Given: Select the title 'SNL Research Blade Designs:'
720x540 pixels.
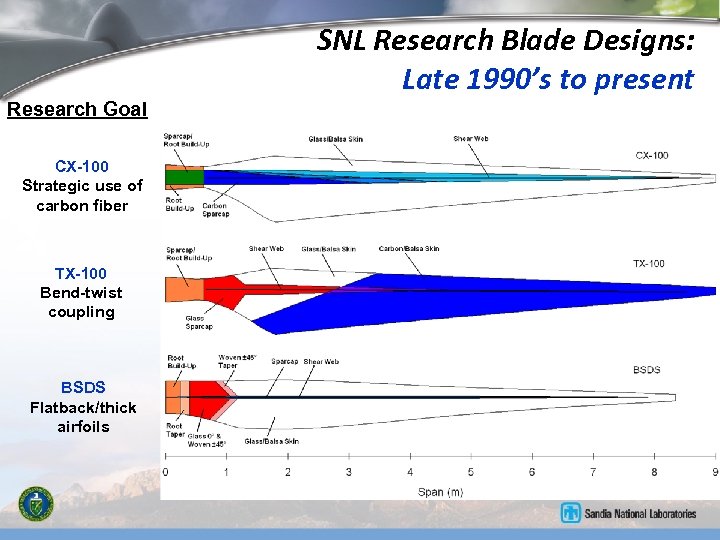Looking at the screenshot, I should 506,40.
